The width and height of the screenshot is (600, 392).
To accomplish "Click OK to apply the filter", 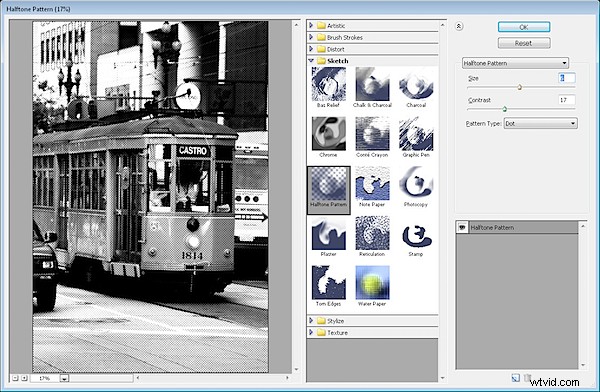I will tap(524, 27).
